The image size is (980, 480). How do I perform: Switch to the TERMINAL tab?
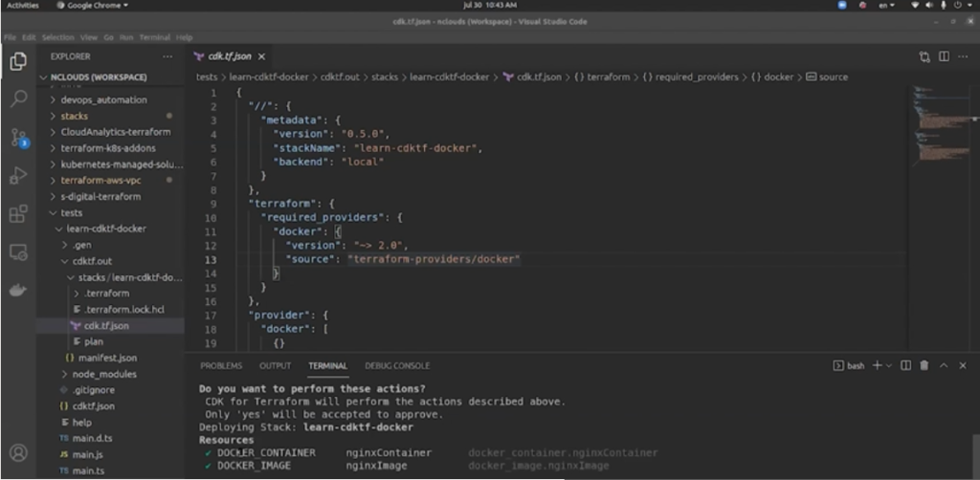click(327, 366)
